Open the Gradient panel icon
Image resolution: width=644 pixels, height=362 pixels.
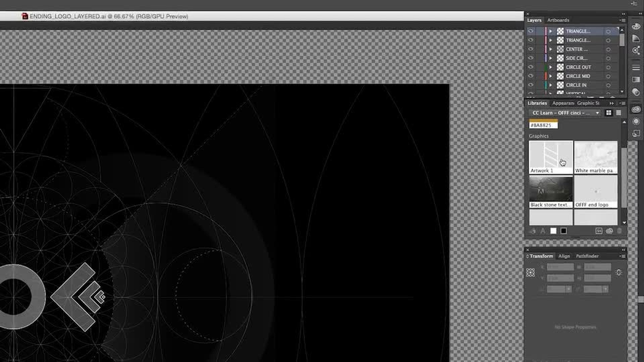pos(636,79)
